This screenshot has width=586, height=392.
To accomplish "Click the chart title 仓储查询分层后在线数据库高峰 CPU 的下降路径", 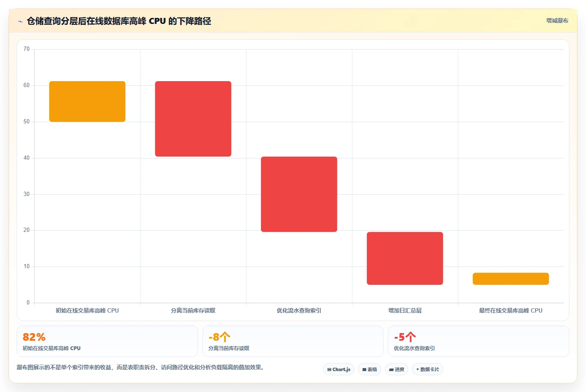I will (x=119, y=21).
